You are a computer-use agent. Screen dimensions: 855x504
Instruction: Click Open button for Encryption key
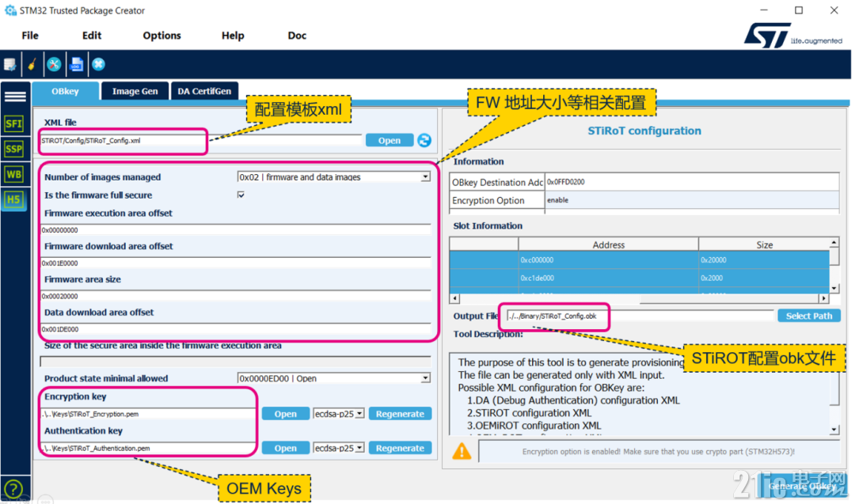click(x=285, y=414)
